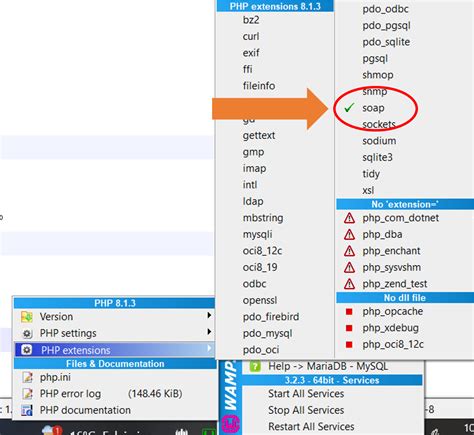Open the Version menu entry
This screenshot has height=435, width=474.
click(x=114, y=317)
